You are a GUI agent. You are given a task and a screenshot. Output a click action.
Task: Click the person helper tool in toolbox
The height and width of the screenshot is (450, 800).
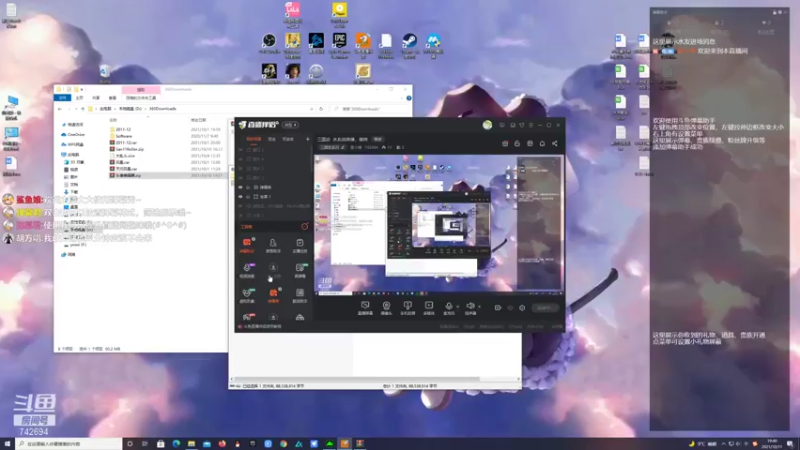coord(273,243)
